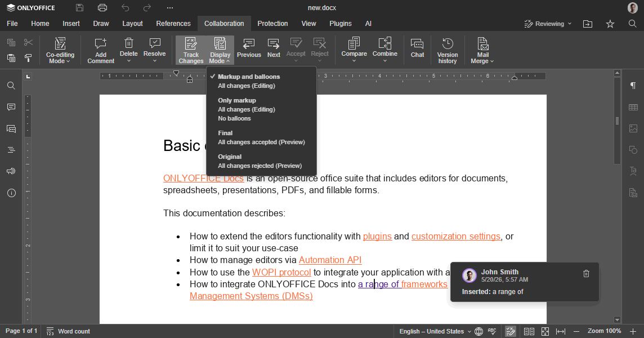Image resolution: width=644 pixels, height=338 pixels.
Task: Open English – United States language dropdown
Action: pos(435,331)
